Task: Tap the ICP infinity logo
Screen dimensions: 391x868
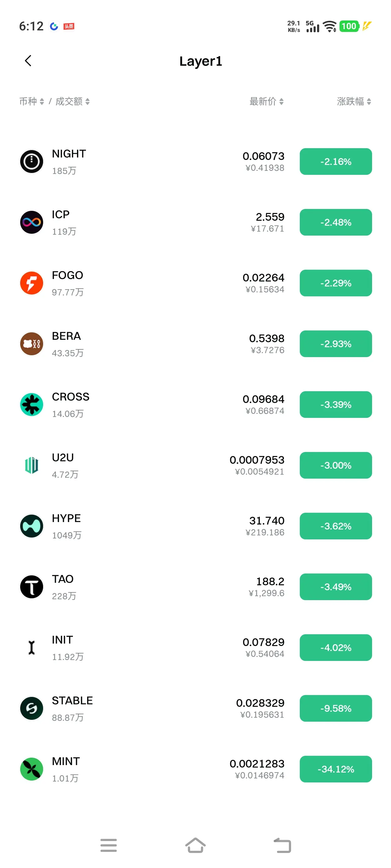Action: point(32,222)
